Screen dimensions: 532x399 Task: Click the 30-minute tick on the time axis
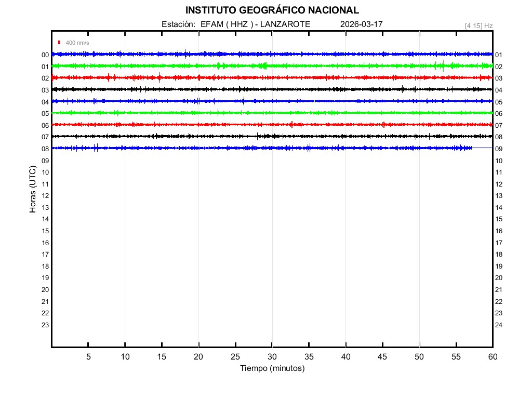[x=272, y=356]
